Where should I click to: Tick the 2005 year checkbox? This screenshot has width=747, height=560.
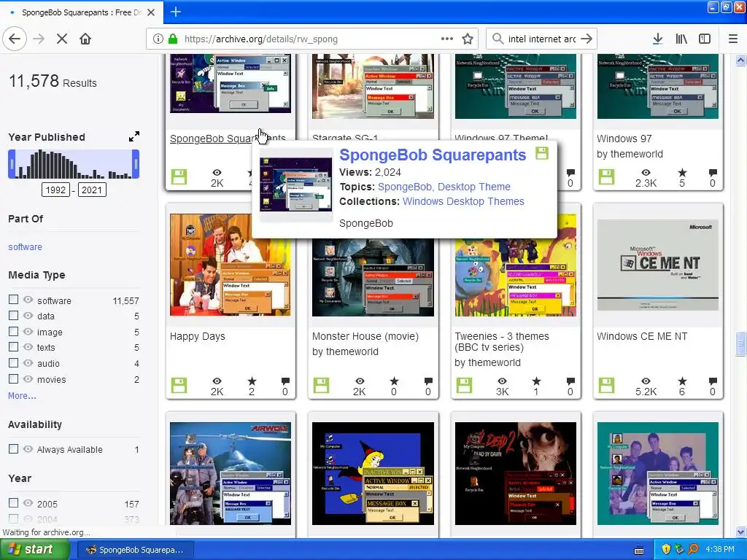click(x=13, y=503)
